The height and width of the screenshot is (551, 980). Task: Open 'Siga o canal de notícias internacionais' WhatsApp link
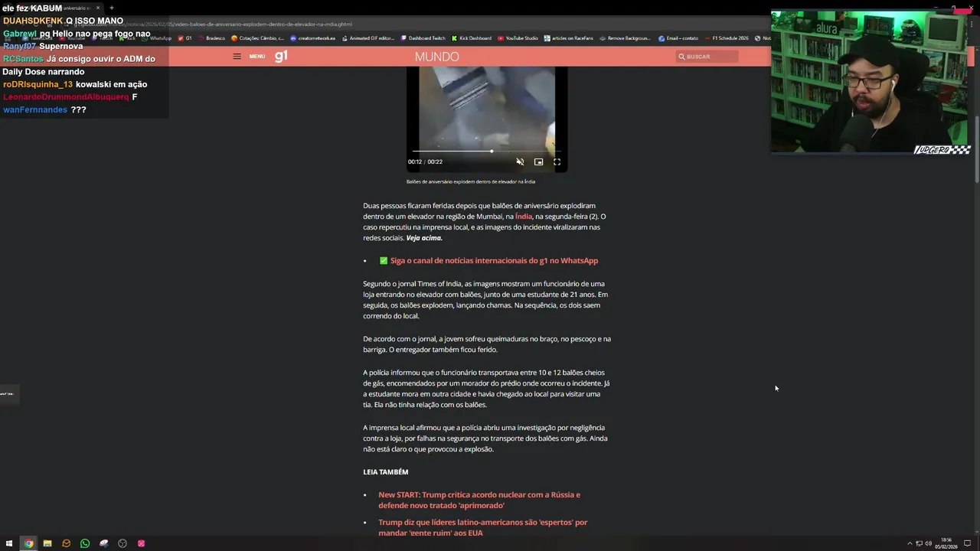[x=494, y=261]
